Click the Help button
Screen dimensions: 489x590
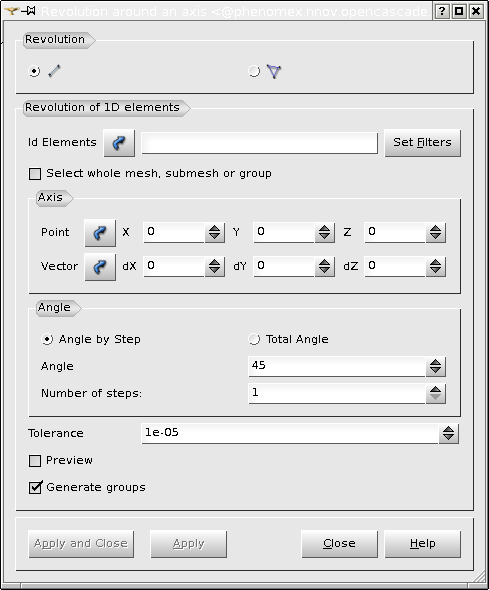[422, 544]
